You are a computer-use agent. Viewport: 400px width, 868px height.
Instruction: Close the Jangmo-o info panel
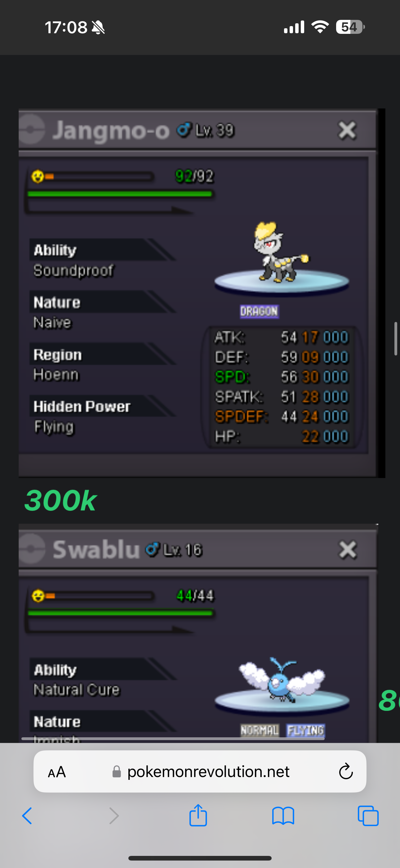point(347,130)
